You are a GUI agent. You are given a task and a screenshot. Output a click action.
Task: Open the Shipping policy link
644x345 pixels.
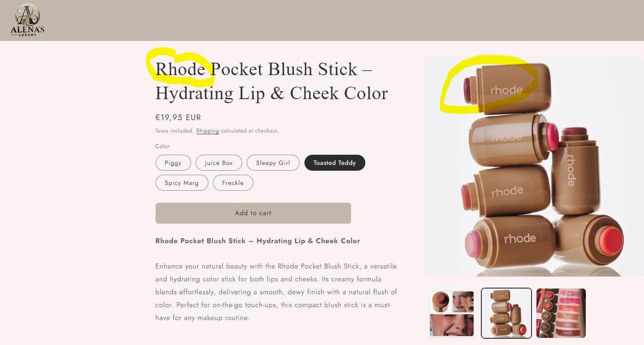pyautogui.click(x=208, y=131)
